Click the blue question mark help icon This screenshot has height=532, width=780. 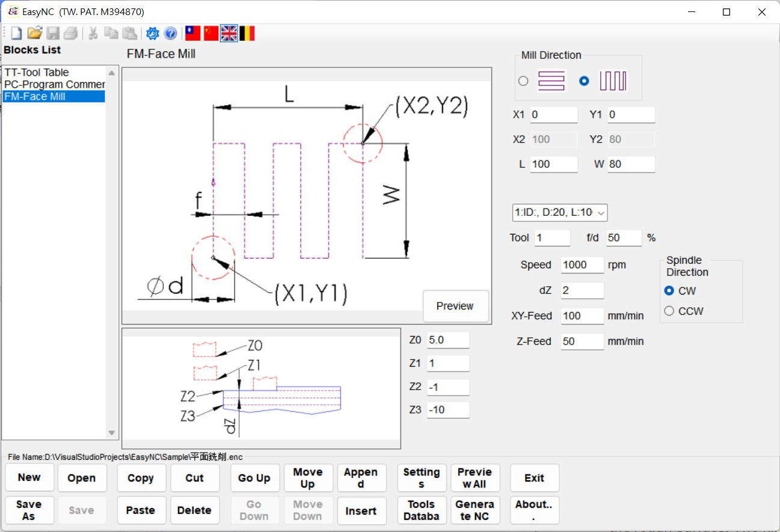(x=170, y=33)
